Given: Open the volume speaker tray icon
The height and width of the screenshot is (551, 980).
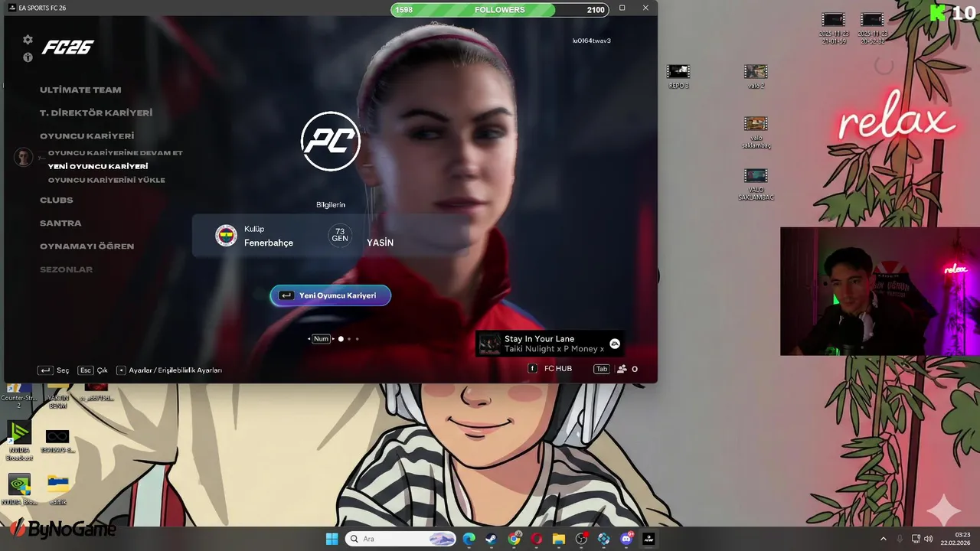Looking at the screenshot, I should point(928,539).
